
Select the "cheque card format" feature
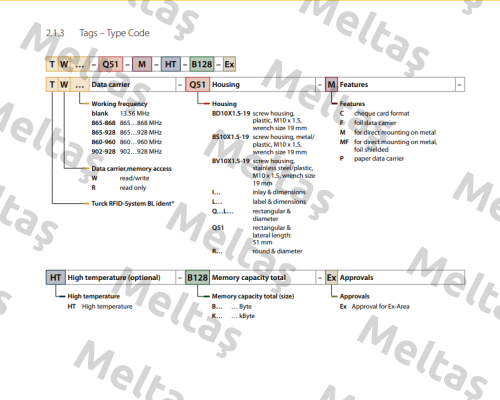[382, 113]
